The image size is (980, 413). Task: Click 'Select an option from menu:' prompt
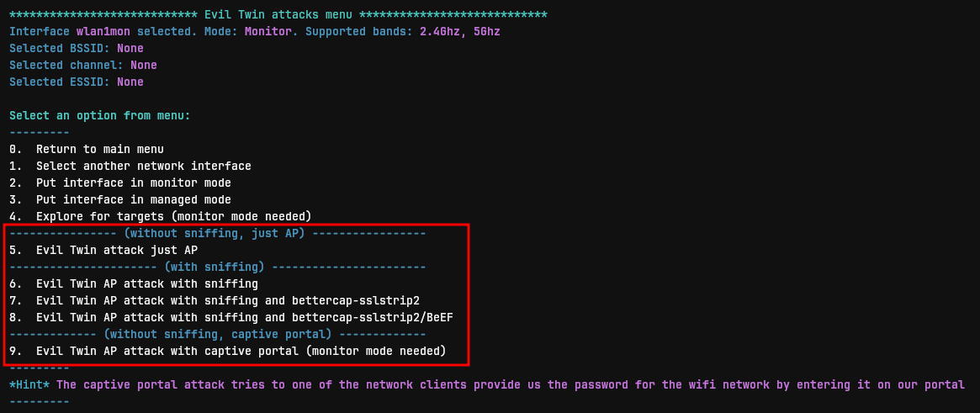[x=100, y=115]
